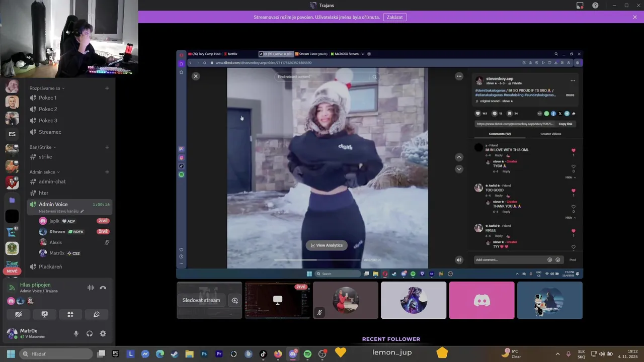Go to next TikTok video down arrow
Image resolution: width=644 pixels, height=362 pixels.
point(459,169)
